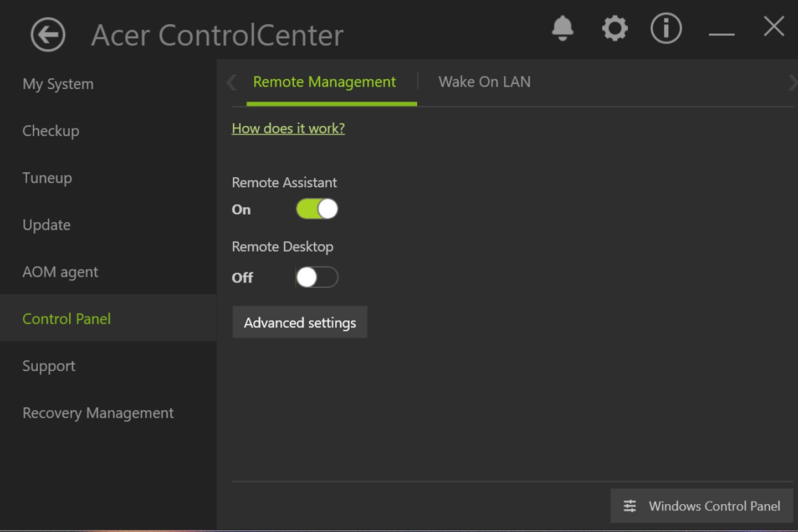Turn off the Remote Assistant toggle
This screenshot has height=532, width=798.
317,209
